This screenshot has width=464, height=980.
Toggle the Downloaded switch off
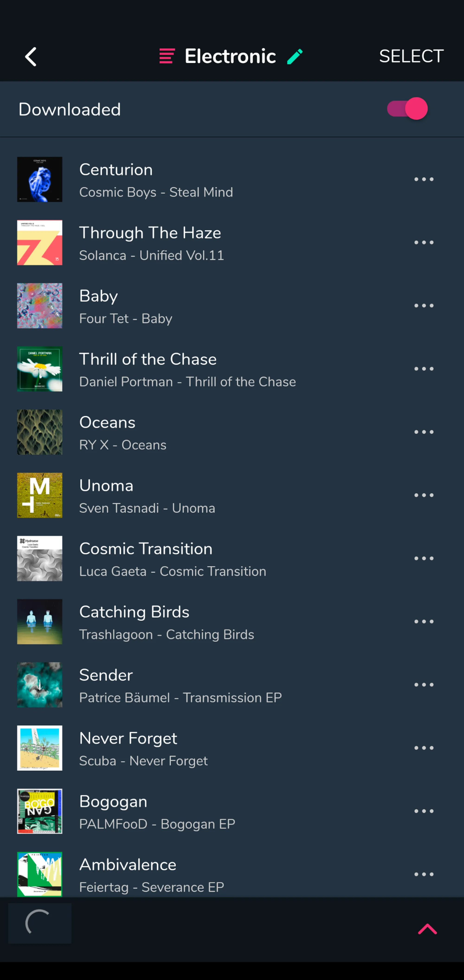407,109
